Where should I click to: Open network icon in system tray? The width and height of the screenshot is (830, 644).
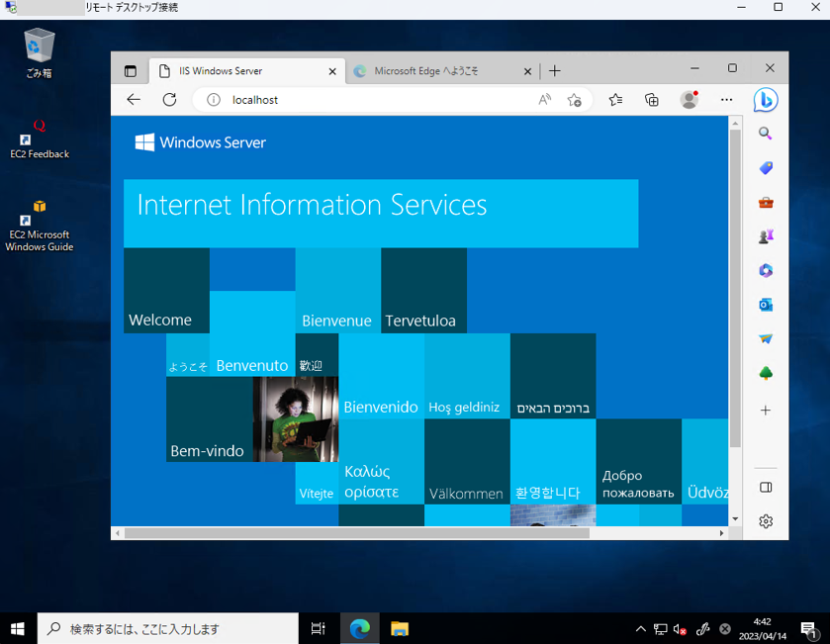coord(660,629)
